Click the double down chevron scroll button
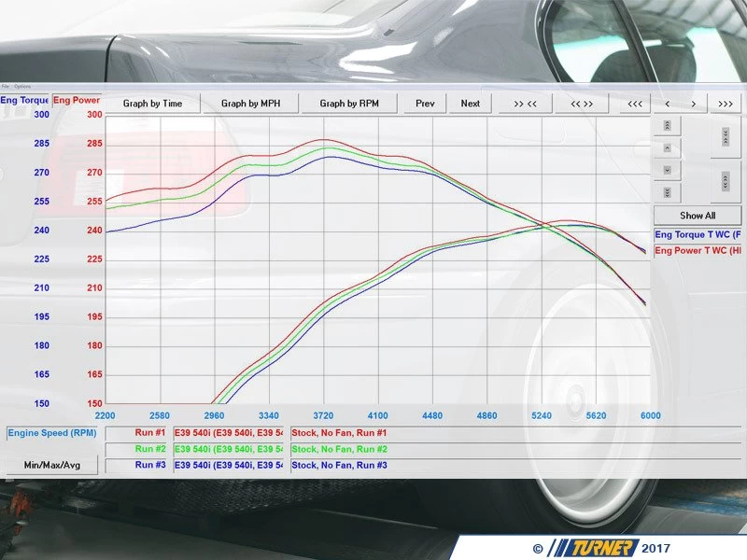The height and width of the screenshot is (560, 747). 667,192
